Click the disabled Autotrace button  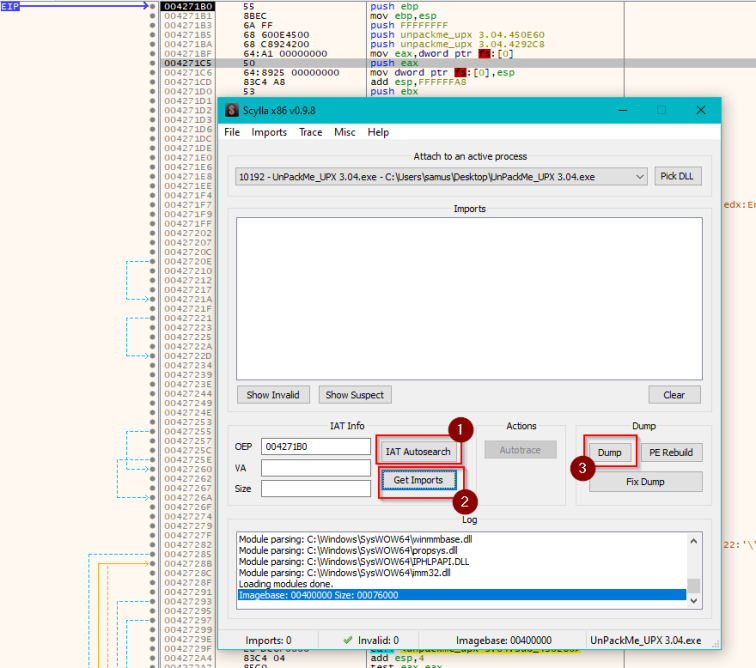(520, 450)
